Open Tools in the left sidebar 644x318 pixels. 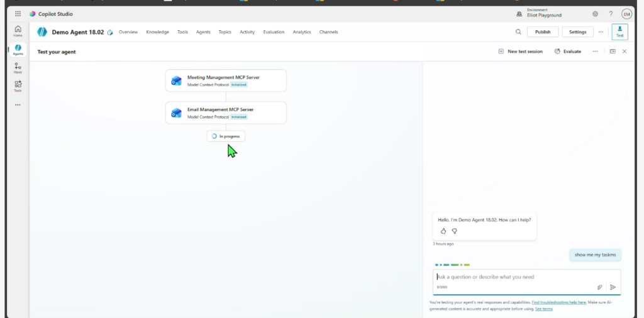tap(18, 85)
